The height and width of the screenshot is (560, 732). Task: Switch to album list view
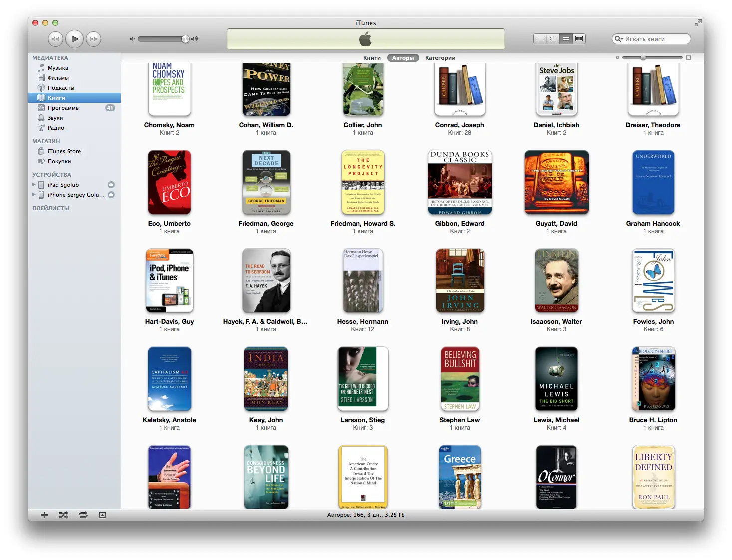[553, 38]
